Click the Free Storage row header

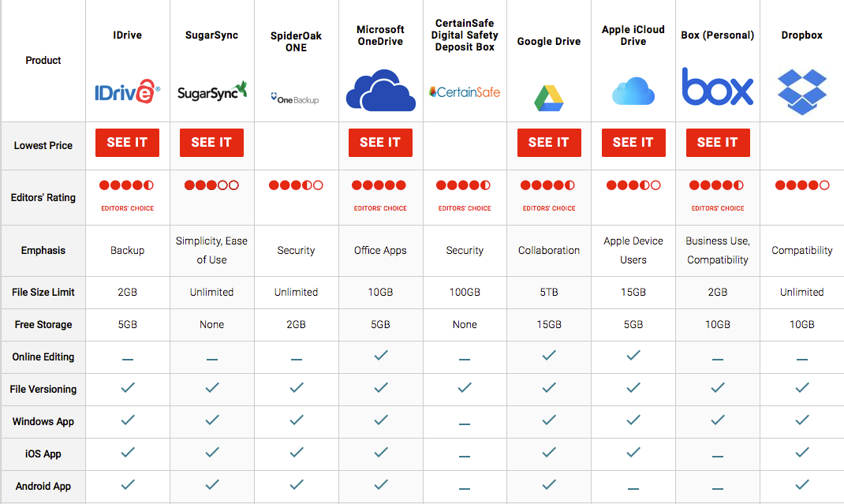(x=43, y=324)
